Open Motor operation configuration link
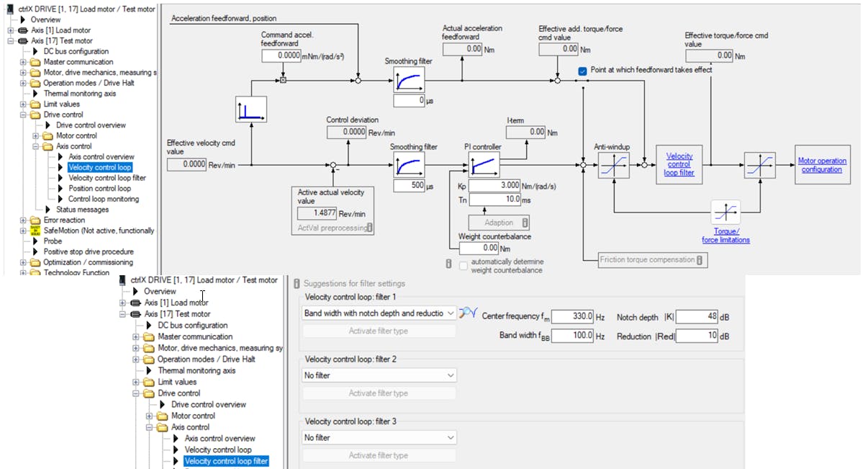 coord(822,165)
